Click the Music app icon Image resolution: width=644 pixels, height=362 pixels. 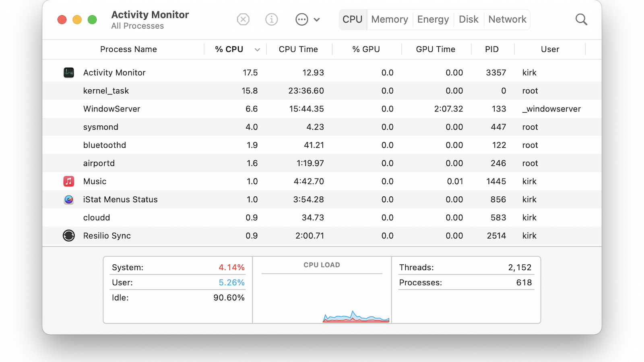coord(69,181)
